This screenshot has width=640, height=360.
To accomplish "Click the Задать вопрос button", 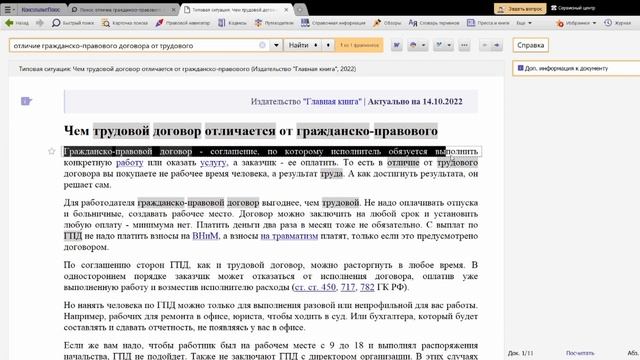I will point(520,9).
